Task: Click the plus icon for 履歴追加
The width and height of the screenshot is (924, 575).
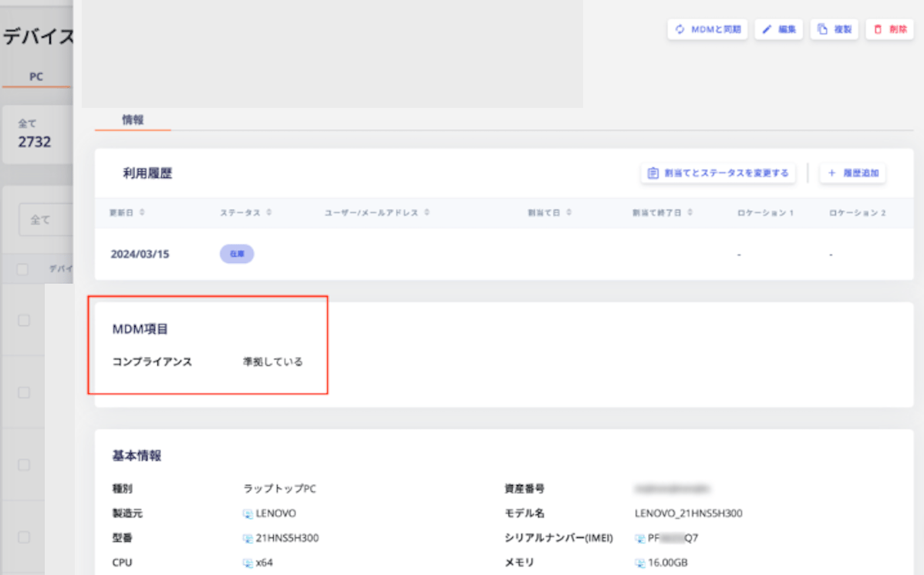Action: point(832,173)
